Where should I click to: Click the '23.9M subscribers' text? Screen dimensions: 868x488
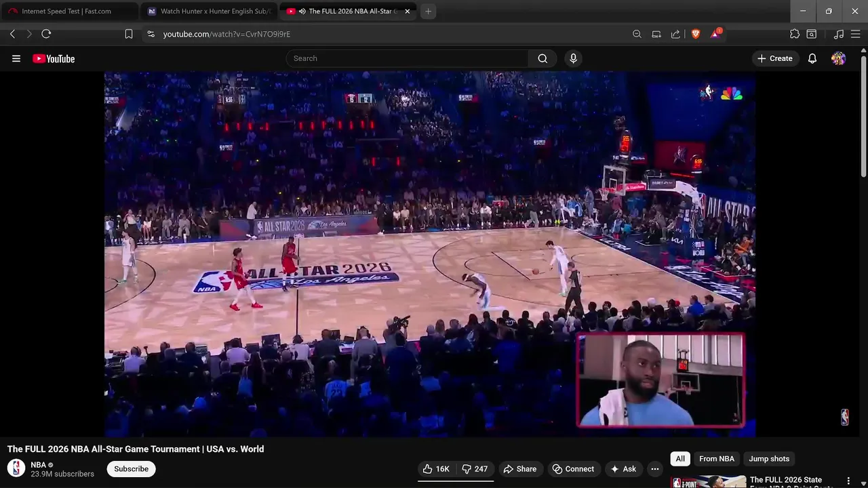(x=62, y=474)
